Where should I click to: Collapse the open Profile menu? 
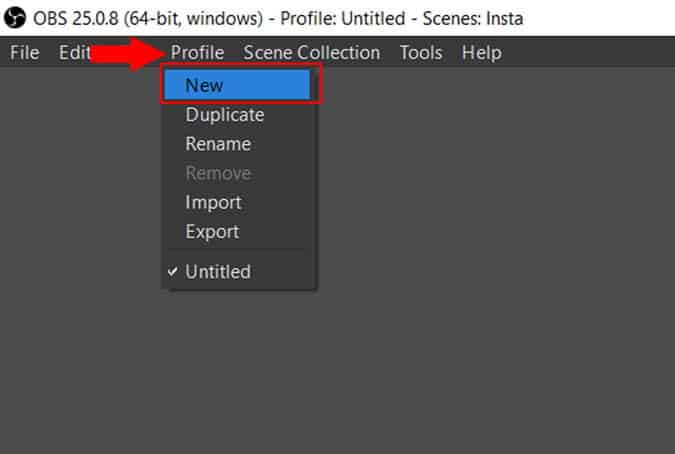pyautogui.click(x=197, y=53)
